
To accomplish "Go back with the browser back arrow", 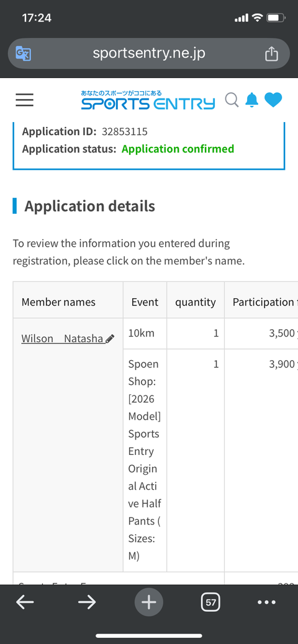I will click(25, 602).
